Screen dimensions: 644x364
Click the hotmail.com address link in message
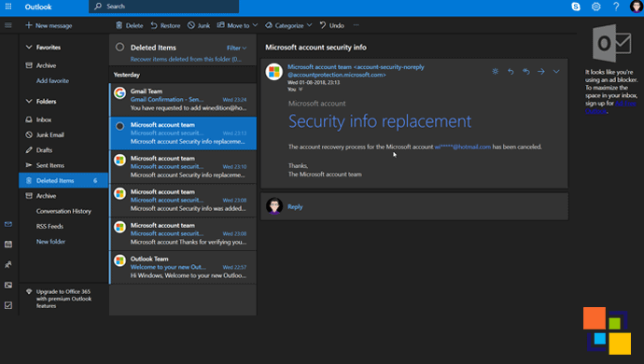pyautogui.click(x=462, y=147)
